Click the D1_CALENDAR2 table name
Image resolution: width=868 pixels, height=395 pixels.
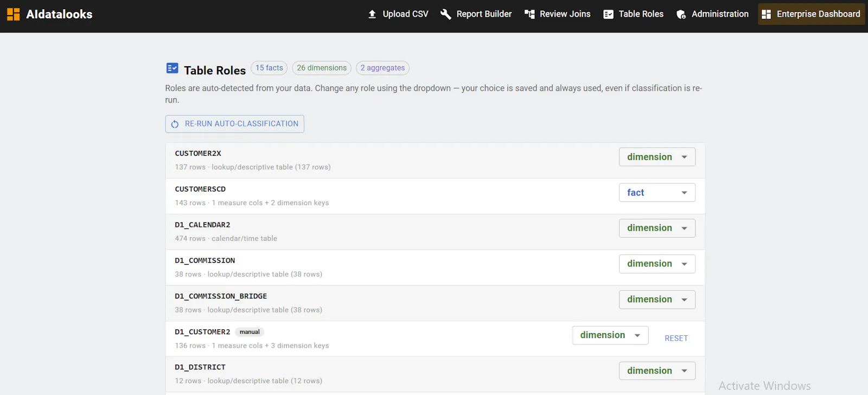[x=202, y=225]
